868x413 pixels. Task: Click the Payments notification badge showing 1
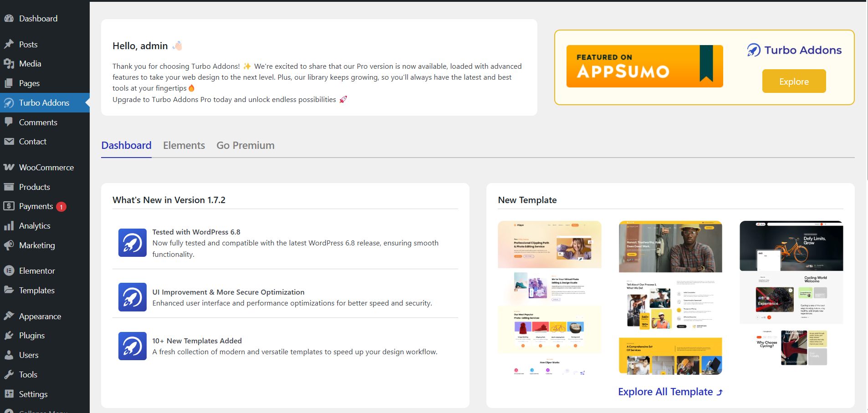pos(61,207)
